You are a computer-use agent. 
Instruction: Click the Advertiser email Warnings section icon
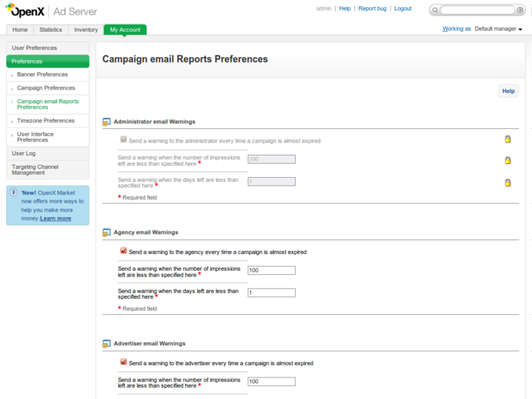coord(107,345)
